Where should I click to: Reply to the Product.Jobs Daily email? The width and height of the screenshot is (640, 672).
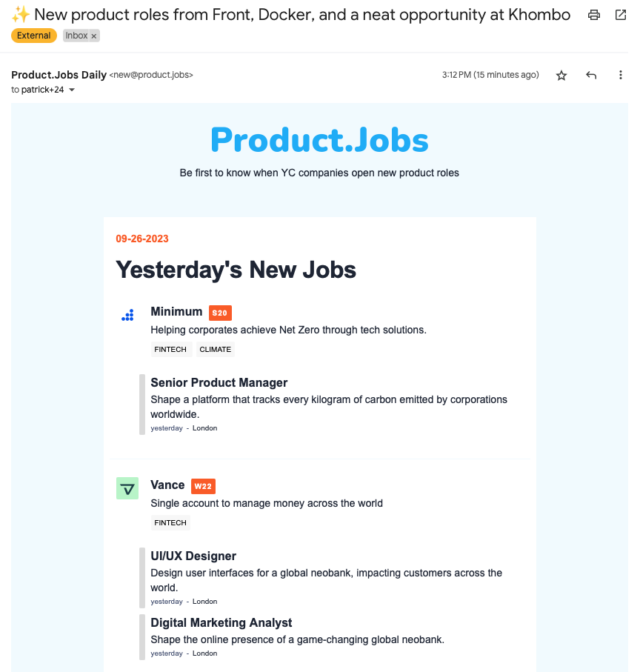[590, 75]
